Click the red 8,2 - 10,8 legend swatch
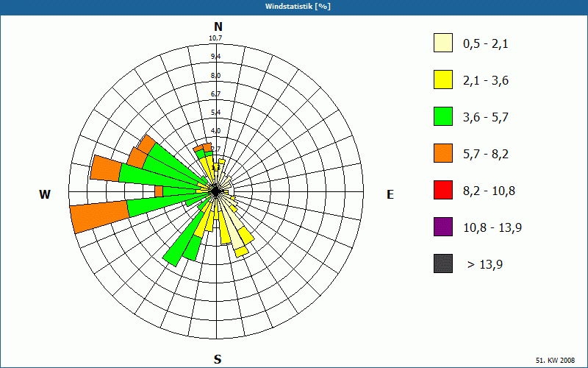Screen dimensions: 588x368 click(443, 190)
